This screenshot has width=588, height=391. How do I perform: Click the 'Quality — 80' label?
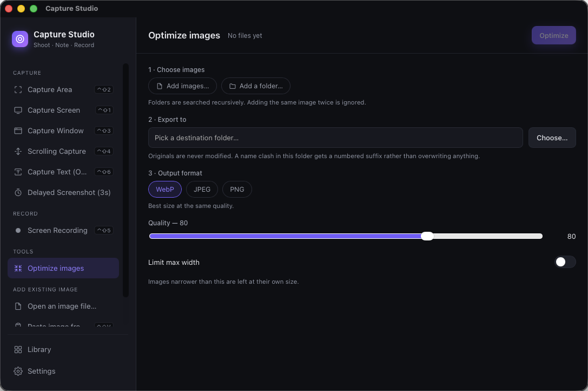[x=168, y=223]
